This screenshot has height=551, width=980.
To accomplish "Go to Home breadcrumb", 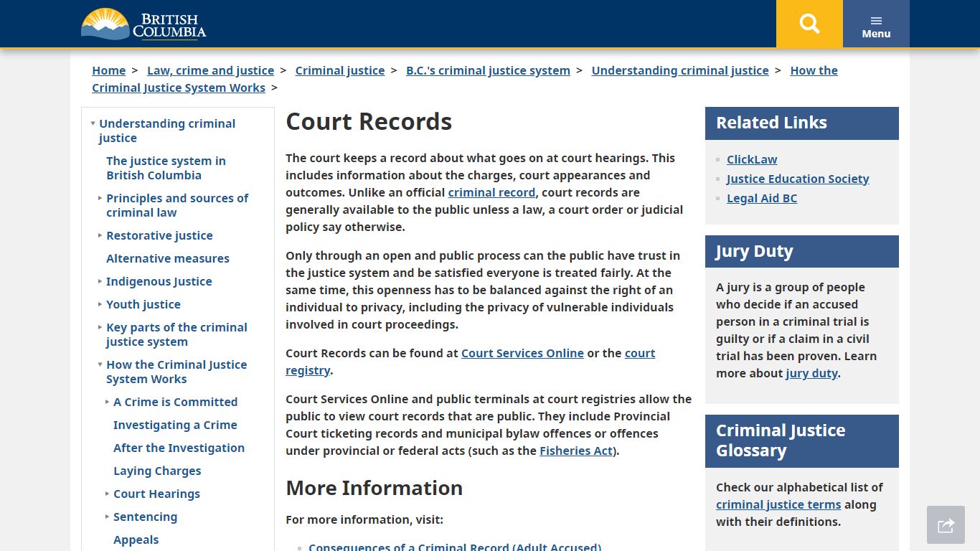I will 108,70.
